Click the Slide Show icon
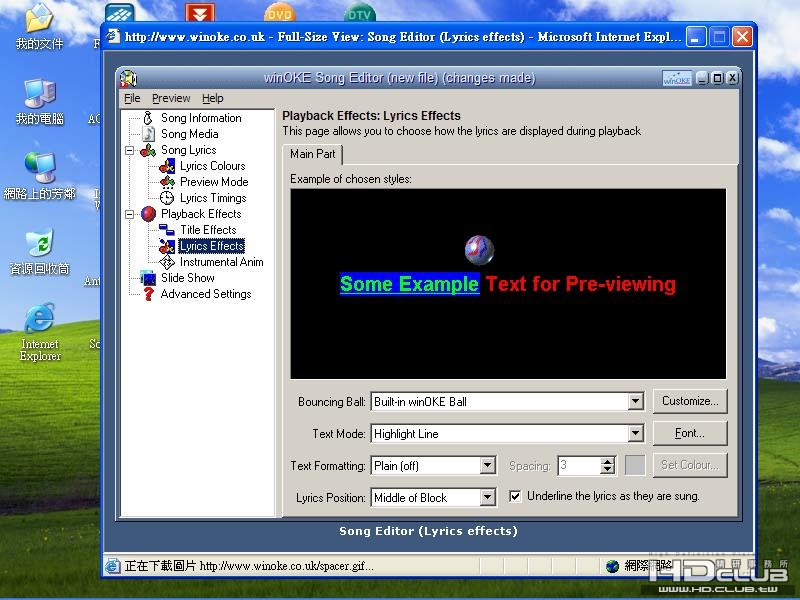The image size is (800, 600). (148, 278)
